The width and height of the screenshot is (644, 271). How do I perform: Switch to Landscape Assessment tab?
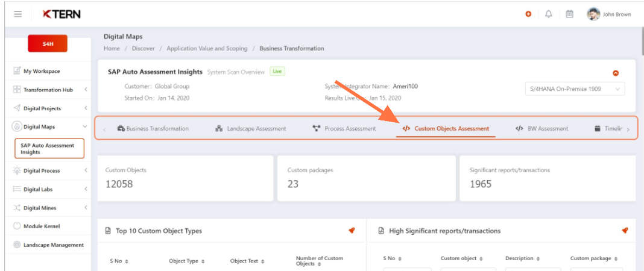(x=251, y=129)
